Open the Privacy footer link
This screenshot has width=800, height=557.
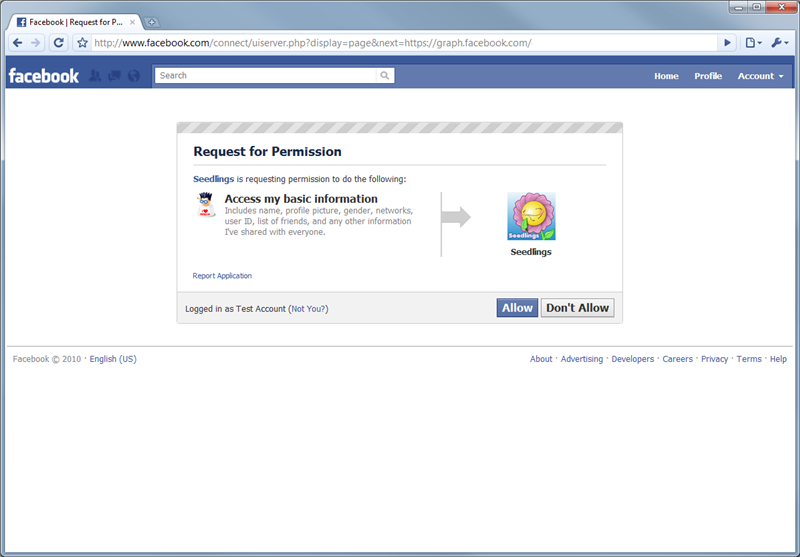coord(714,359)
